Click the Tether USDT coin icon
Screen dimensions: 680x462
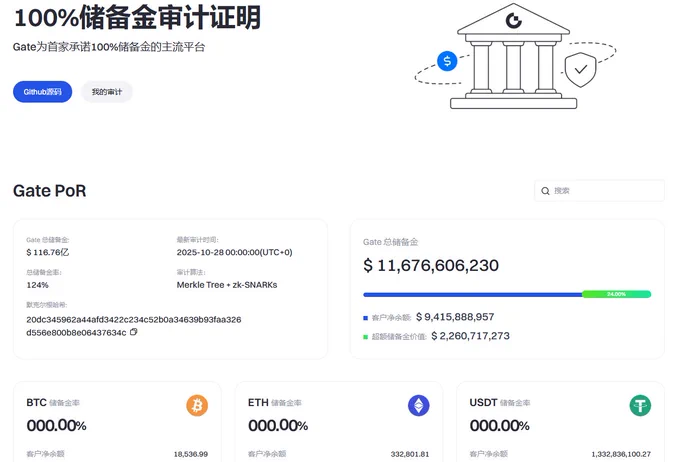pos(640,406)
